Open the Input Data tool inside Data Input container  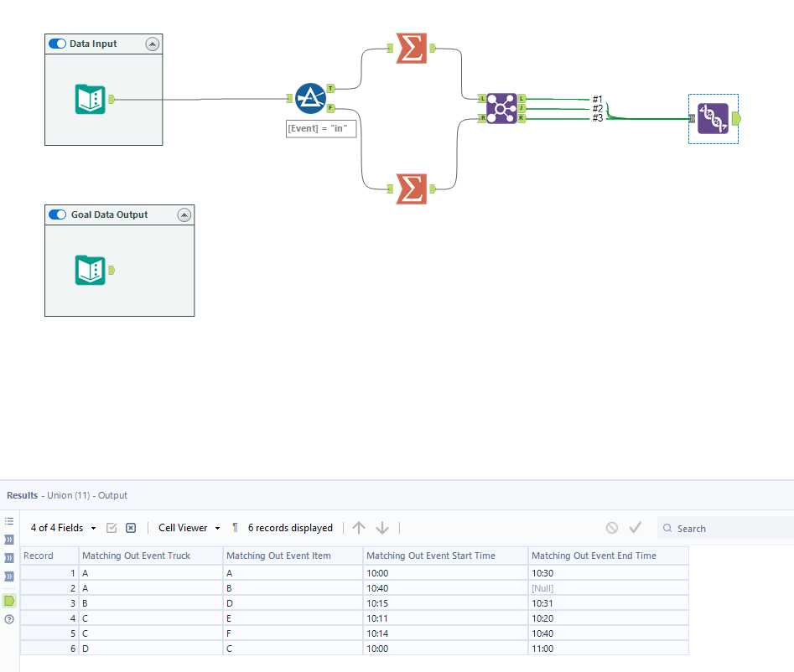89,98
